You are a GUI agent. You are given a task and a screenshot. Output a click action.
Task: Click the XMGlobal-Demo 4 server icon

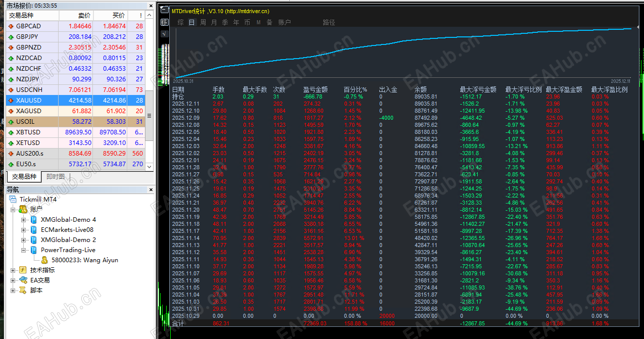[x=33, y=220]
